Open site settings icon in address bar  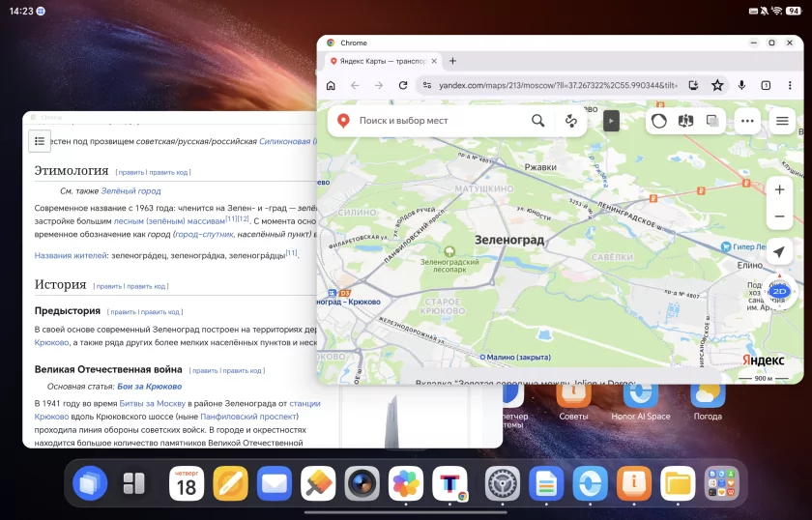[x=427, y=85]
